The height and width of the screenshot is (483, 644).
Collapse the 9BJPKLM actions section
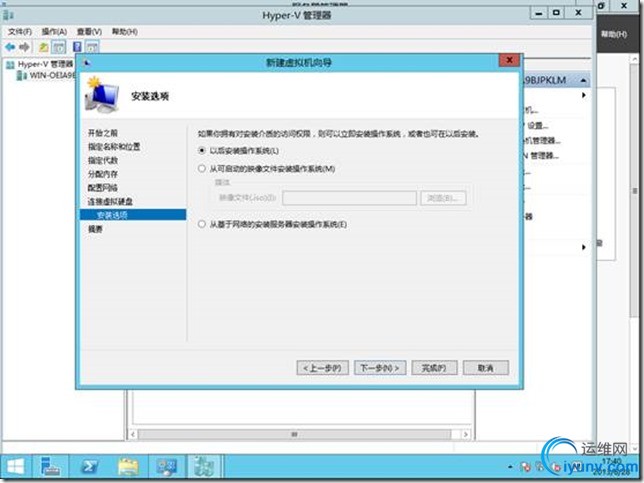[x=583, y=80]
